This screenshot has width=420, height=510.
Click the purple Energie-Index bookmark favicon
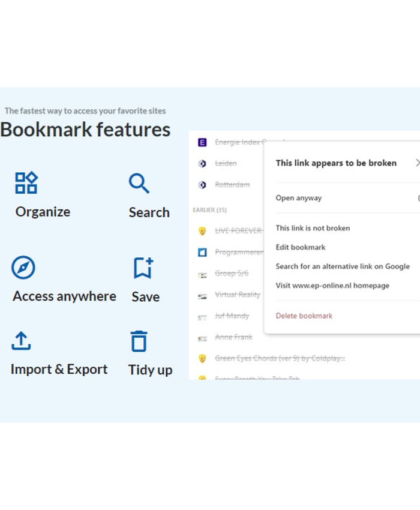pos(202,142)
